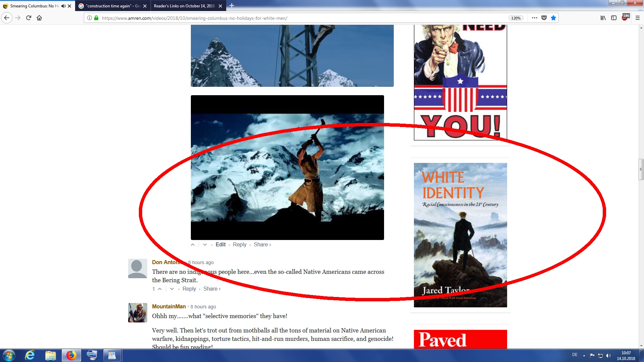Screen dimensions: 644x362
Task: Click the scrollbar down arrow
Action: coord(641,346)
